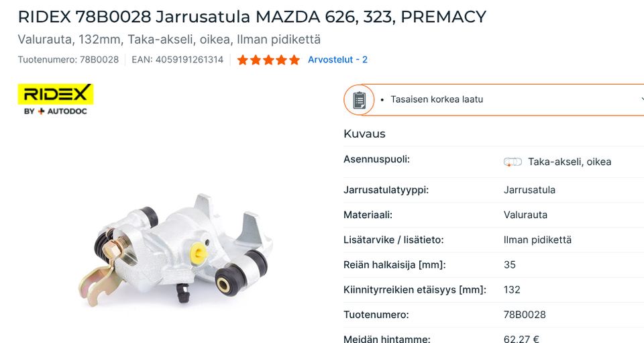The width and height of the screenshot is (644, 343).
Task: Click the RIDEX 78B0028 Jarrusatula product title
Action: point(252,17)
